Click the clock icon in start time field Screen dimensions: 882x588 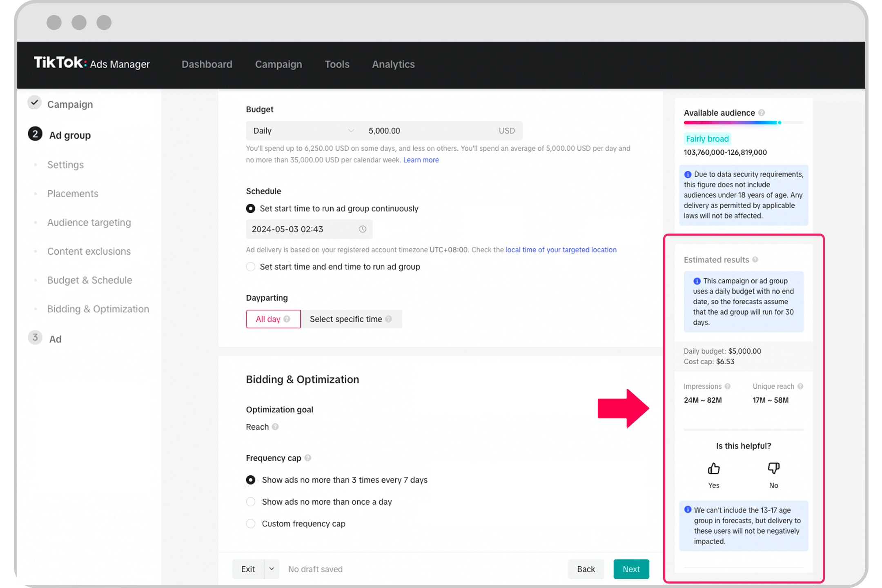click(363, 229)
